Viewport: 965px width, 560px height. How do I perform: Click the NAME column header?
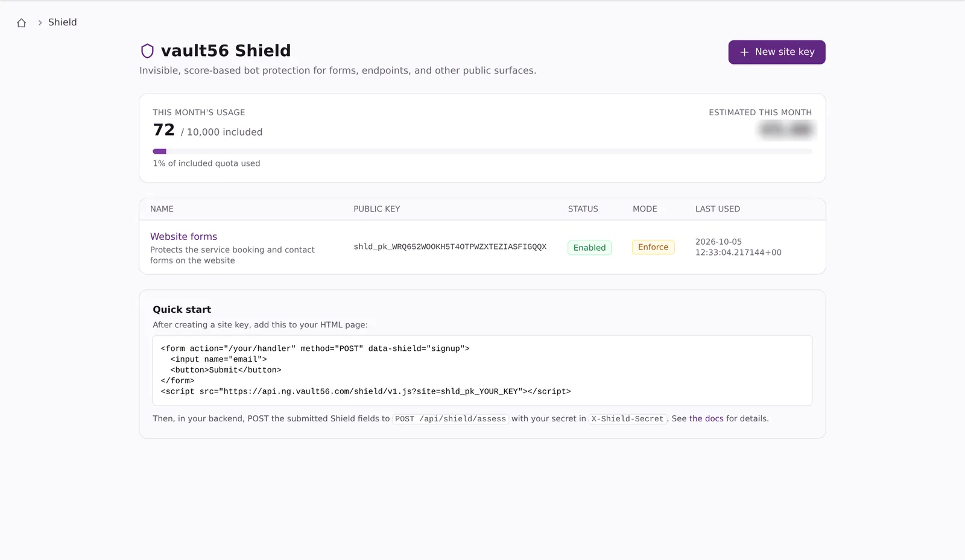click(x=162, y=209)
